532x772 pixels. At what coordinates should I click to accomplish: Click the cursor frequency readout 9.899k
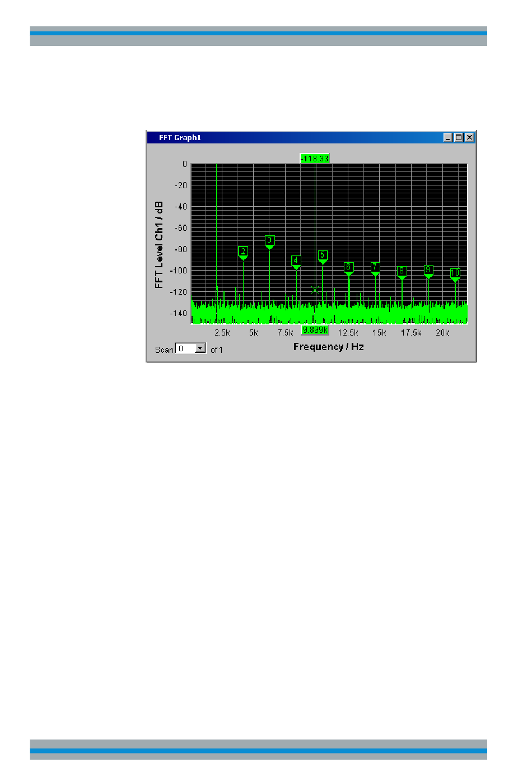pos(315,330)
